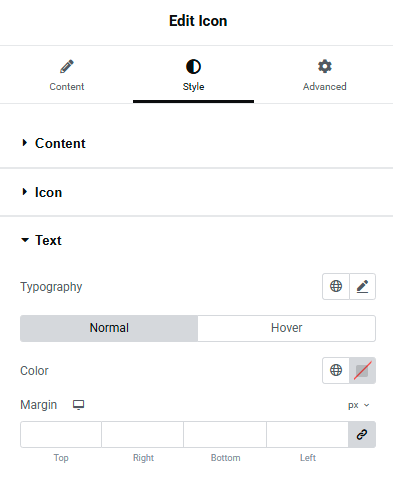Toggle the link values chain icon
393x478 pixels.
[362, 434]
